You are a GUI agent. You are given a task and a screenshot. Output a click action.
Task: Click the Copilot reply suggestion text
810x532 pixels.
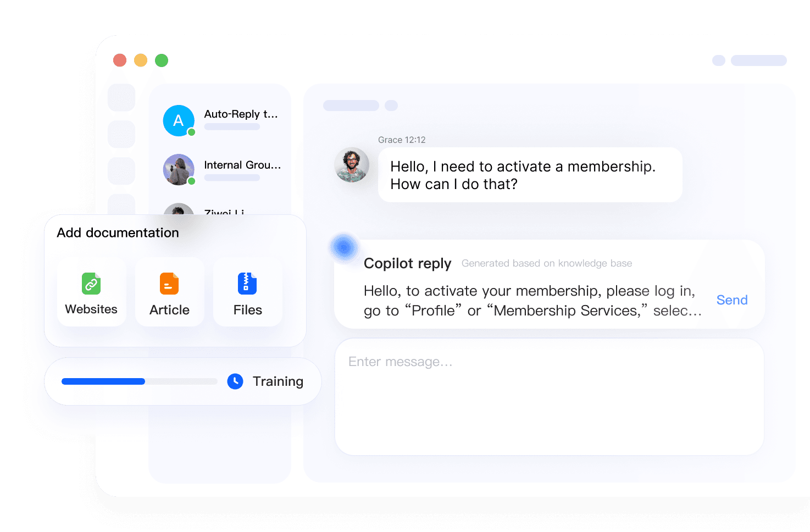[x=532, y=301]
